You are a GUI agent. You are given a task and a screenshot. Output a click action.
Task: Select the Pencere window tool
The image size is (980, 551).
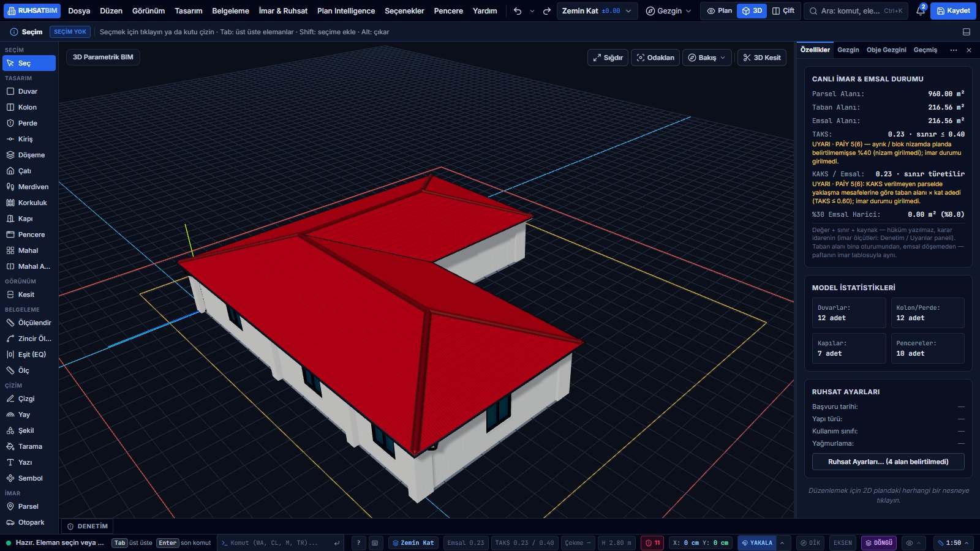click(29, 234)
